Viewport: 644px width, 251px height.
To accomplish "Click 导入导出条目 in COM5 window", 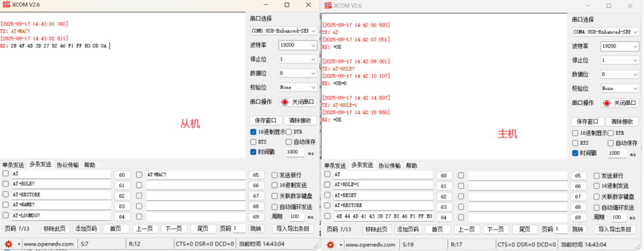I will pyautogui.click(x=293, y=229).
